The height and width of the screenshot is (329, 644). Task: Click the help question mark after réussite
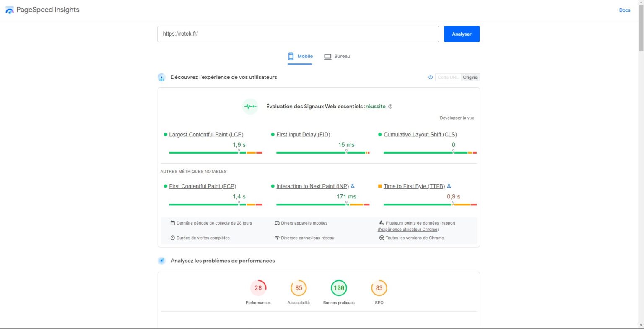(390, 107)
